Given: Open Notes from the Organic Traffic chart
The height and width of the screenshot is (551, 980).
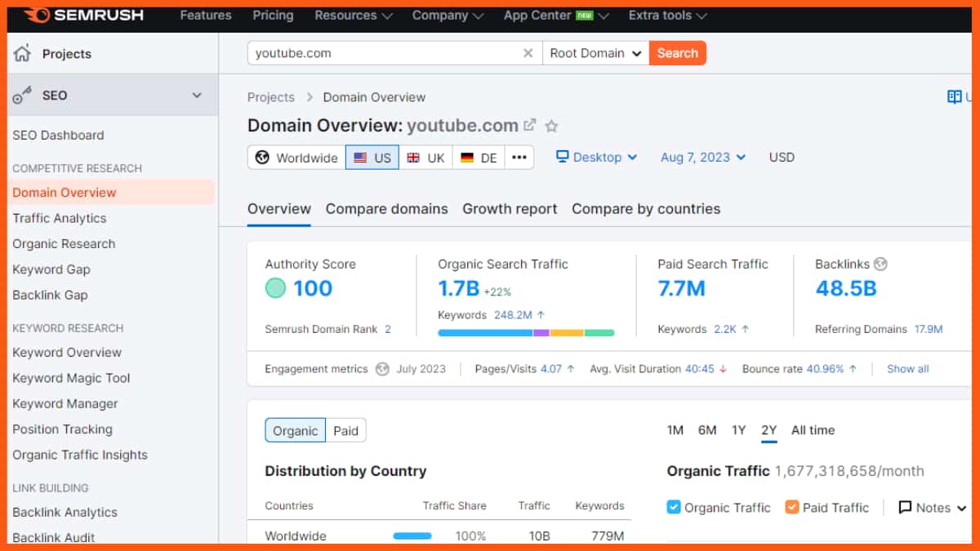Looking at the screenshot, I should tap(931, 507).
